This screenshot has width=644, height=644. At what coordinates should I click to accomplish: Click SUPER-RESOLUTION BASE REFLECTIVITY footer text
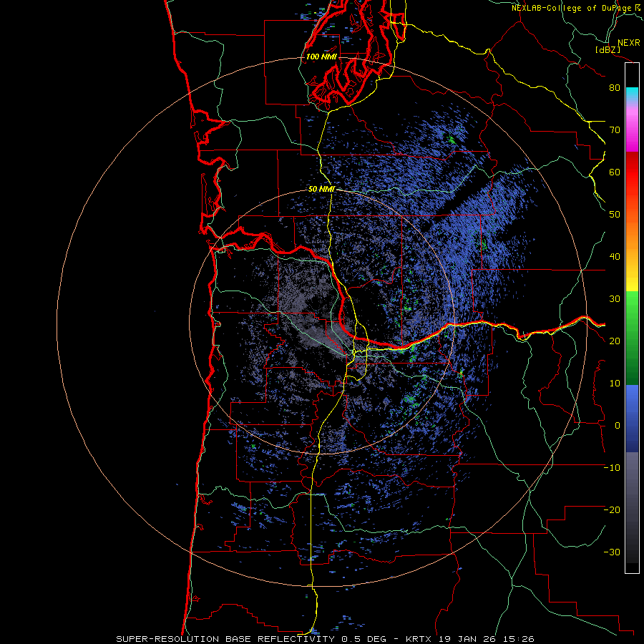(225, 639)
